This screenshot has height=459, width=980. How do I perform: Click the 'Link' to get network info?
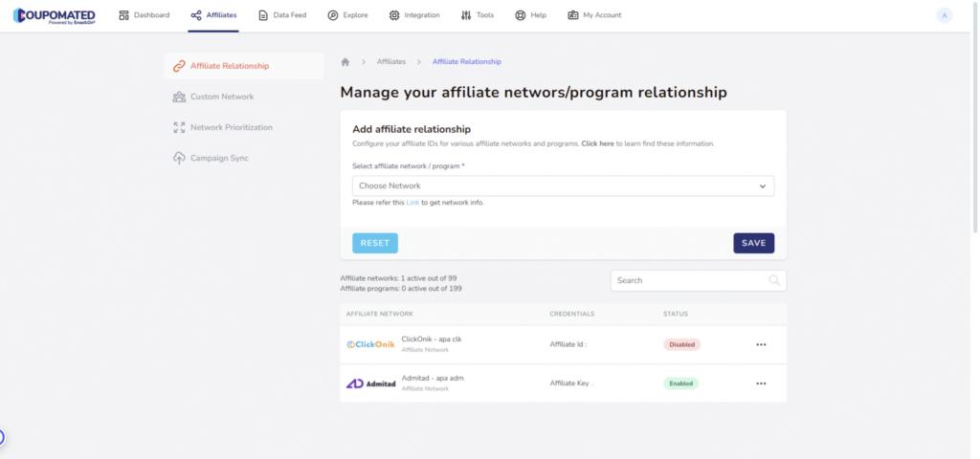pyautogui.click(x=413, y=203)
